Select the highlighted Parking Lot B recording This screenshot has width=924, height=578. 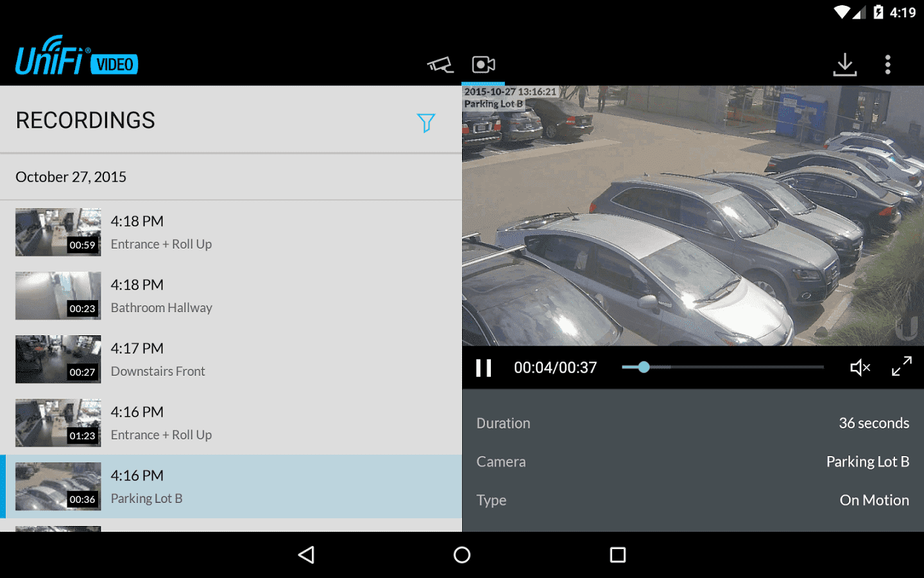(x=231, y=486)
